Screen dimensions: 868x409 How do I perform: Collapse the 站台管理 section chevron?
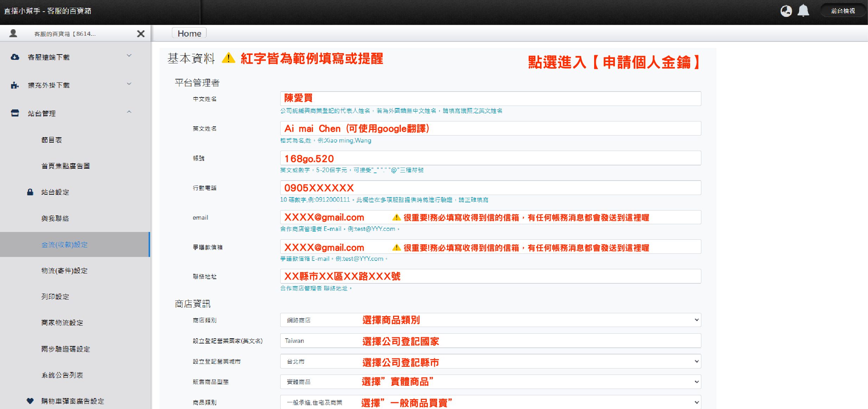[x=129, y=112]
